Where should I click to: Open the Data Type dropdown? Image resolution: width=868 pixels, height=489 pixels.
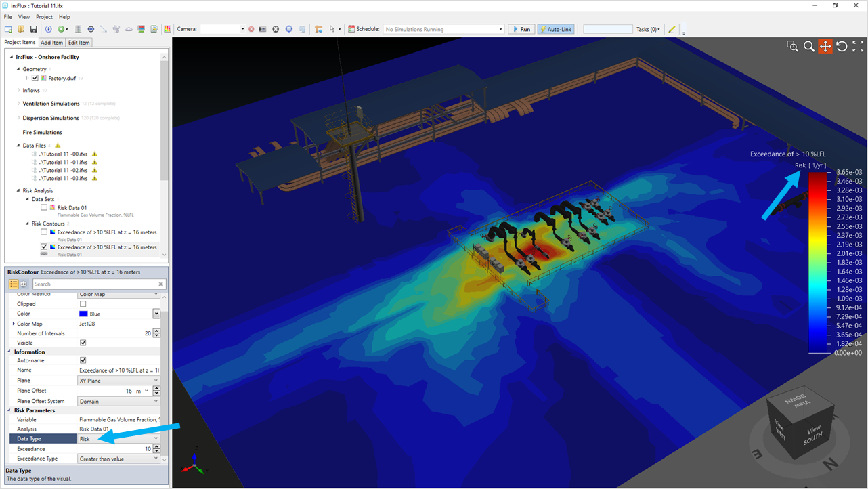(156, 439)
